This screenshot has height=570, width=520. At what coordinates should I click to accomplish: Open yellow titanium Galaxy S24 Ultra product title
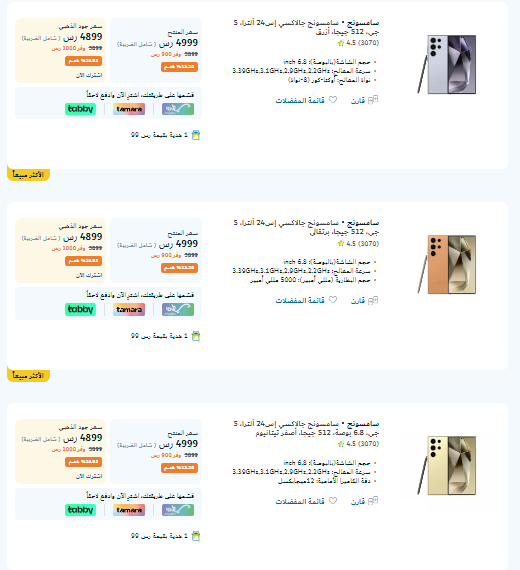(306, 428)
